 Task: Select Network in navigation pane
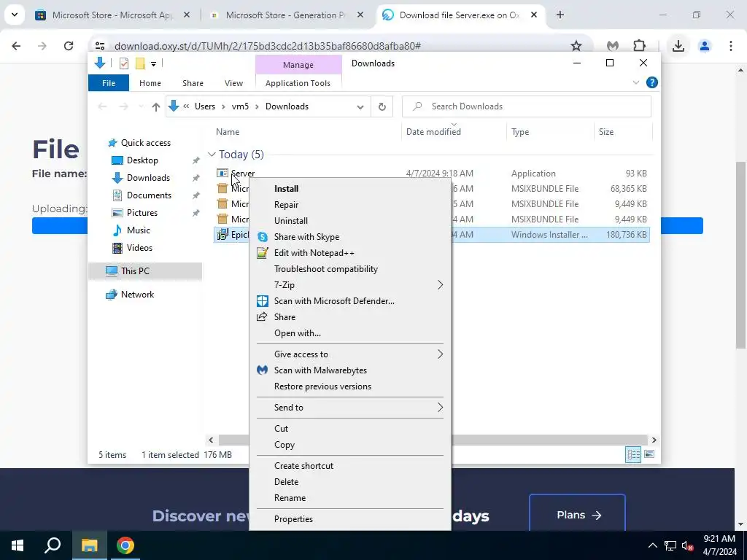coord(137,295)
